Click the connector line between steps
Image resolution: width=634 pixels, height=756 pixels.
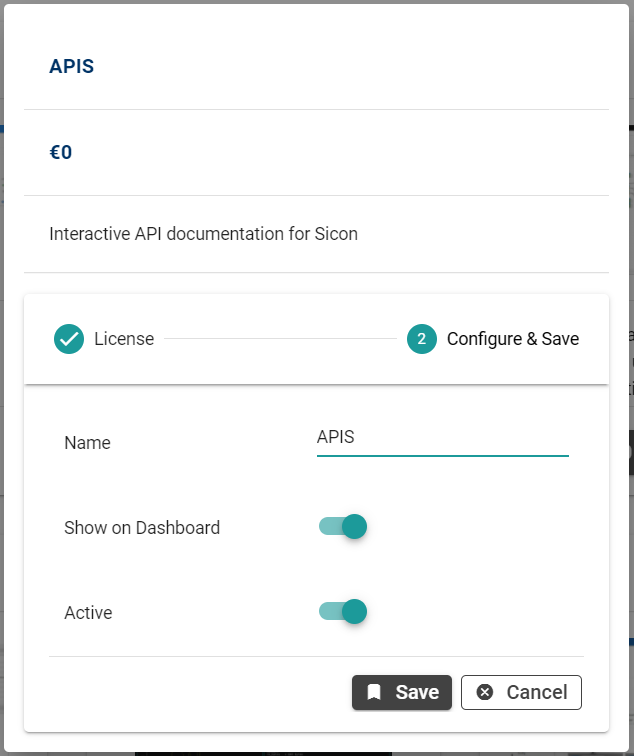click(x=280, y=339)
